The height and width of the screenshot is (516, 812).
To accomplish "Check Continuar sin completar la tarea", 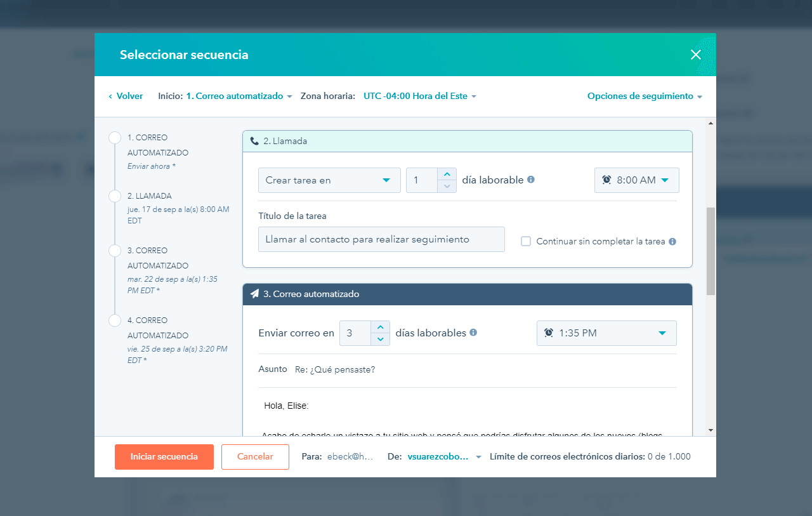I will tap(526, 241).
